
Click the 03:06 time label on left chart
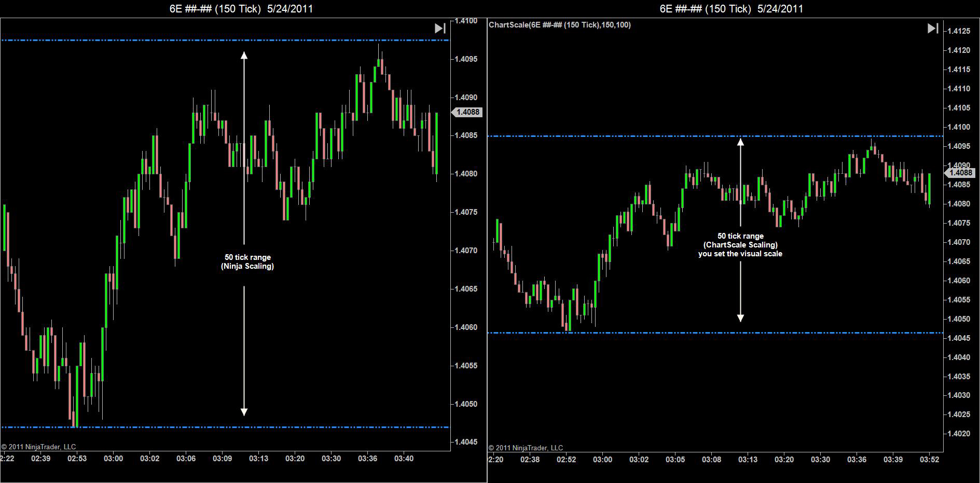click(186, 459)
